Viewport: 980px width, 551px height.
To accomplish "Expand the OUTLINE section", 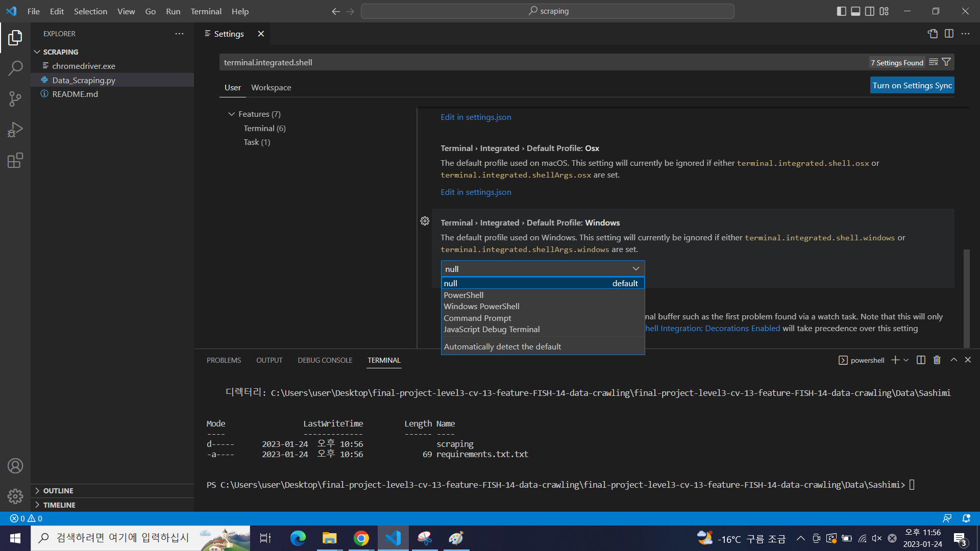I will [58, 491].
